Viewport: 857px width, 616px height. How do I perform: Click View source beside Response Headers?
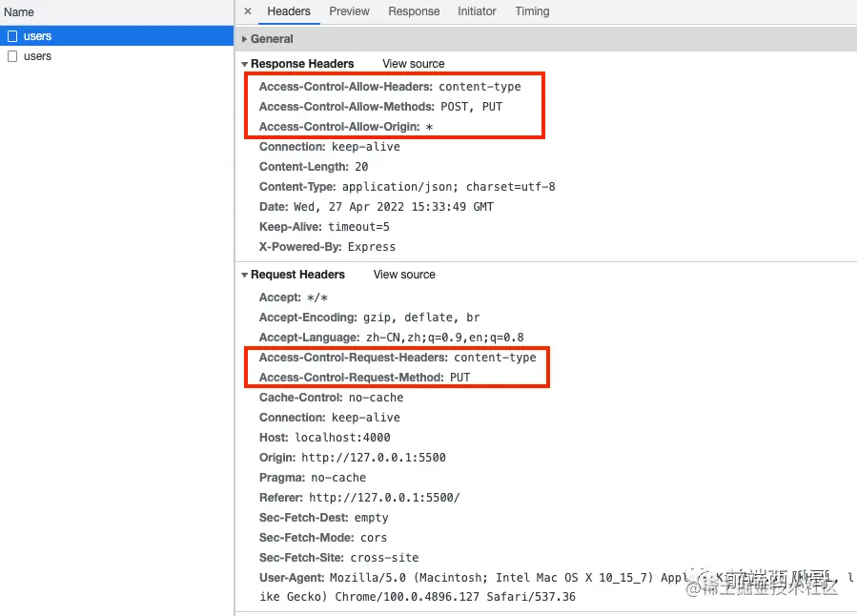pos(413,64)
